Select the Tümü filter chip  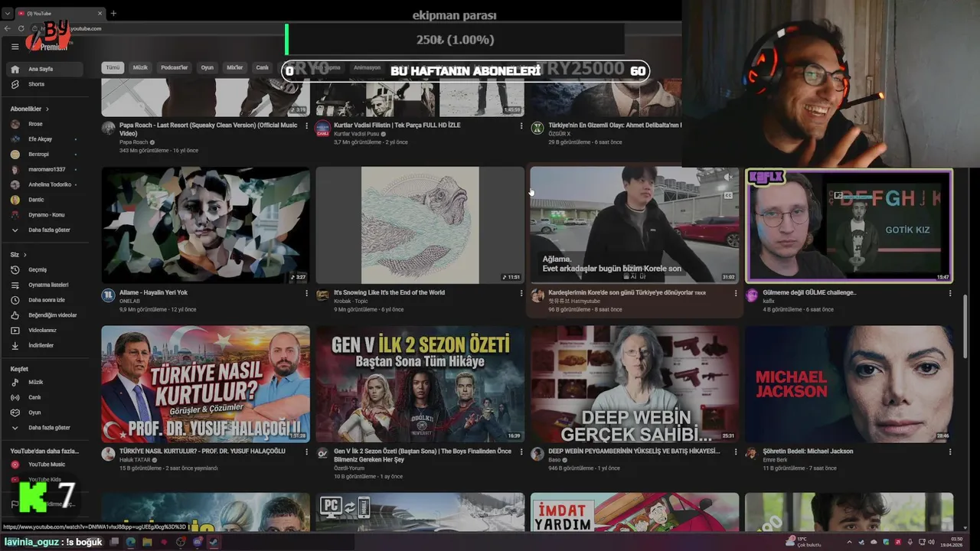[x=113, y=67]
